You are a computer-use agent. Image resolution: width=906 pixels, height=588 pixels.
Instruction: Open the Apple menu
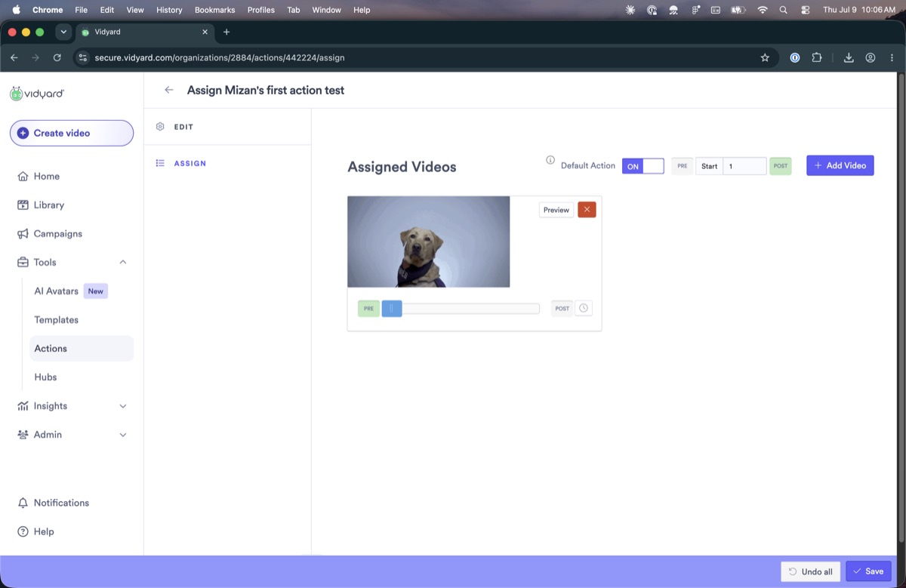click(16, 10)
